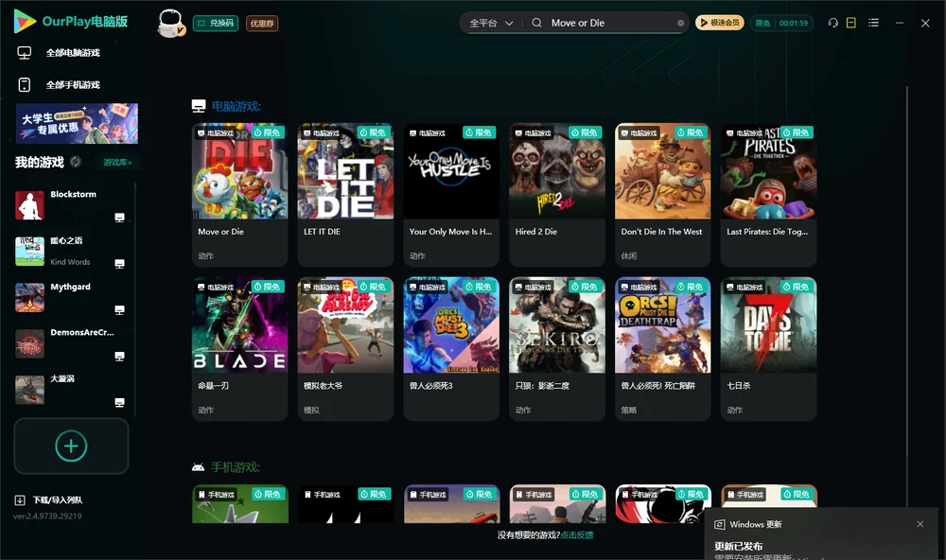Open the Last Pirates: Die Together card

point(768,195)
